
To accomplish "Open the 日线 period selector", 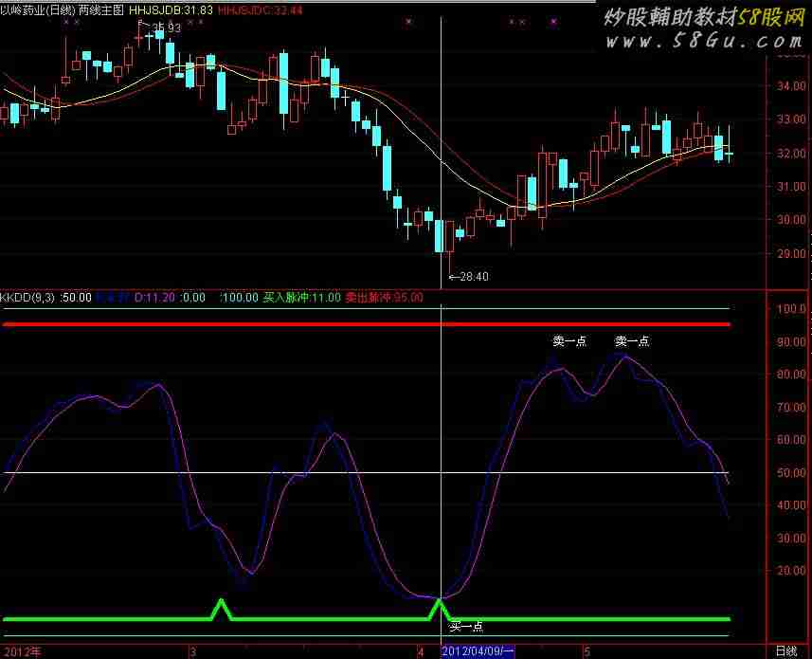I will 785,651.
